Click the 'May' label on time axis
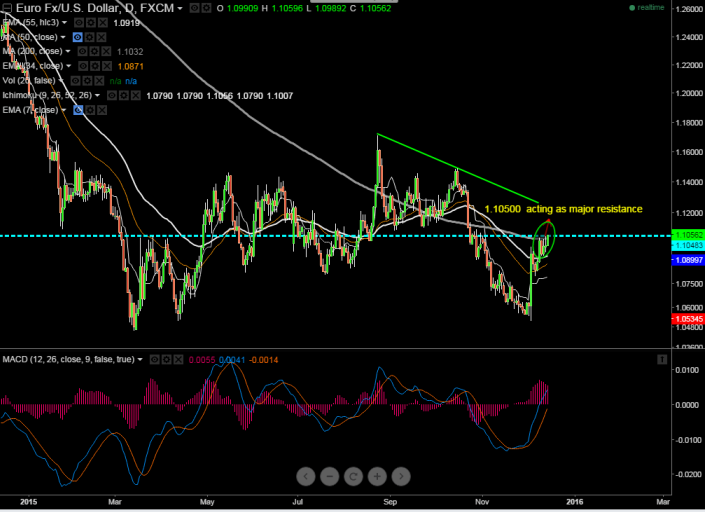 [x=207, y=502]
